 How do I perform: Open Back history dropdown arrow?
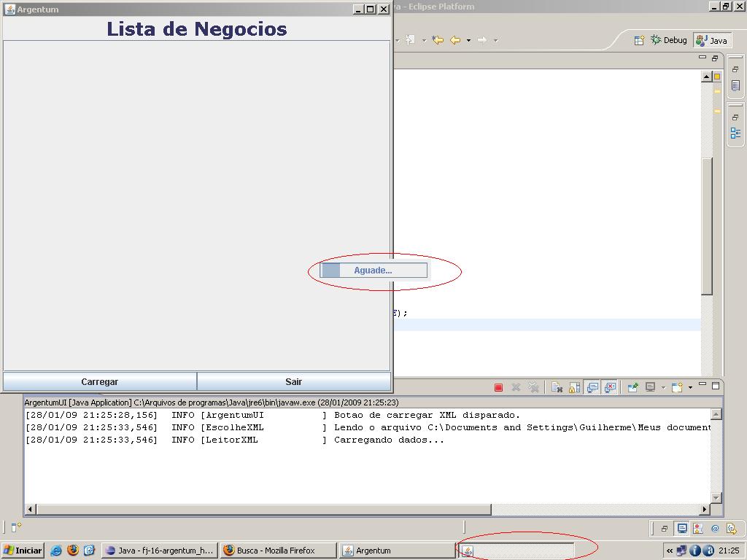point(468,41)
